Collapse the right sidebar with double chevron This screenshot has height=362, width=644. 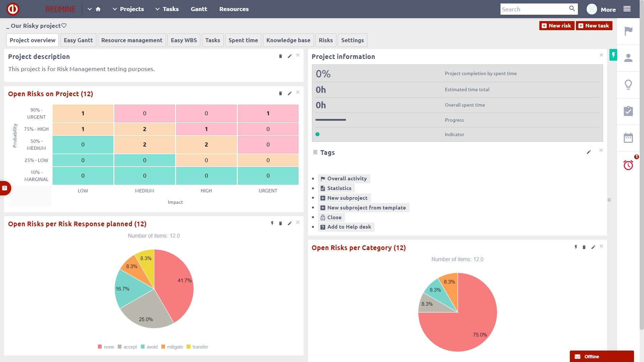[609, 200]
